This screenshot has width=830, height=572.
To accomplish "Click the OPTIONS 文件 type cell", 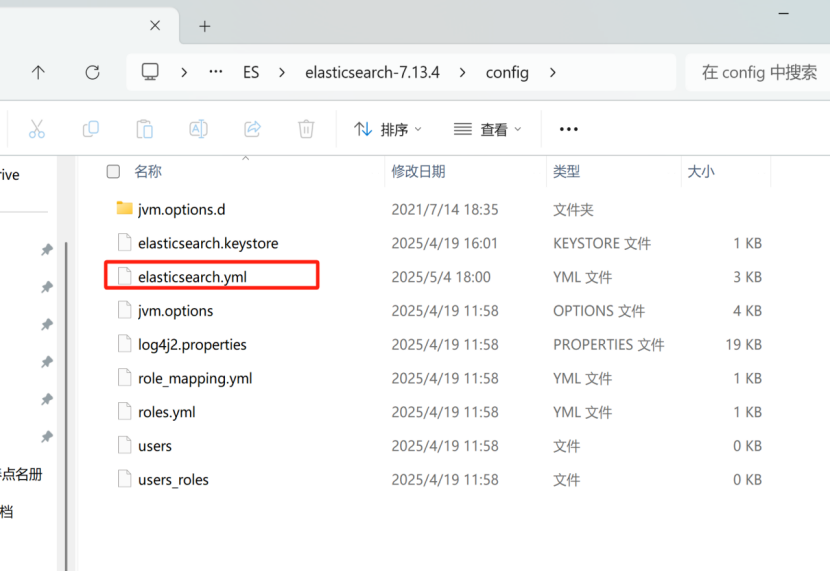I will pos(599,311).
